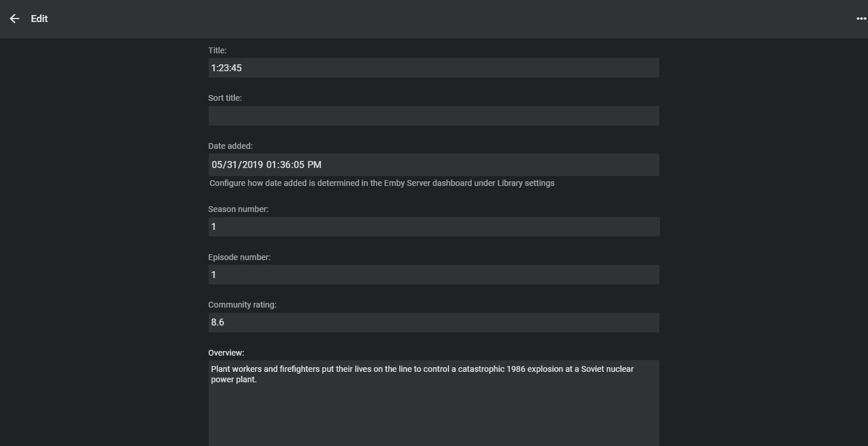Open the three-dot more options menu
The height and width of the screenshot is (446, 868).
tap(861, 19)
